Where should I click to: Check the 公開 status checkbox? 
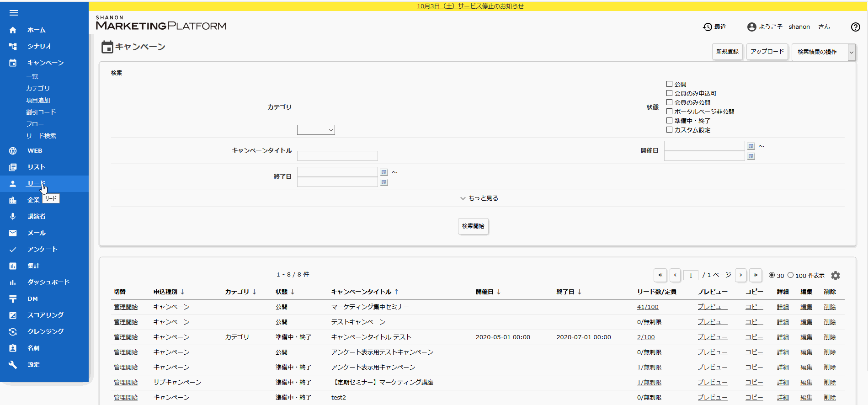[x=669, y=84]
